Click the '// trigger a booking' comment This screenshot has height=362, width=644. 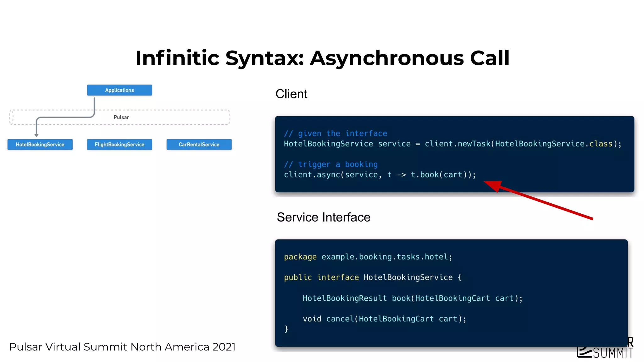331,164
